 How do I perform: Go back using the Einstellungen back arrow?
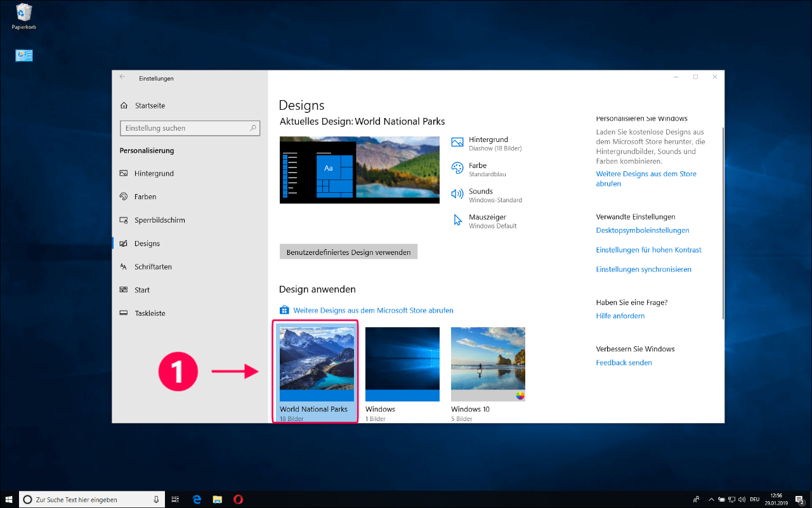(x=122, y=77)
